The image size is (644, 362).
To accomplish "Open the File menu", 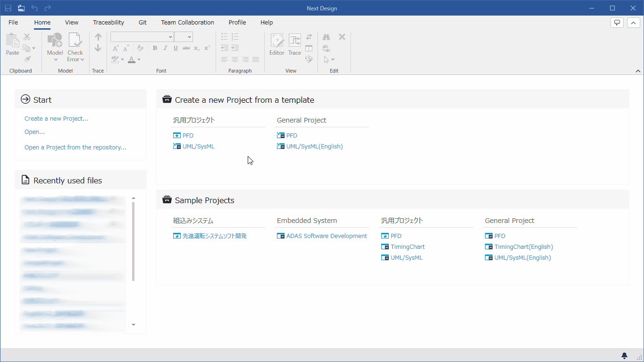I will click(13, 22).
